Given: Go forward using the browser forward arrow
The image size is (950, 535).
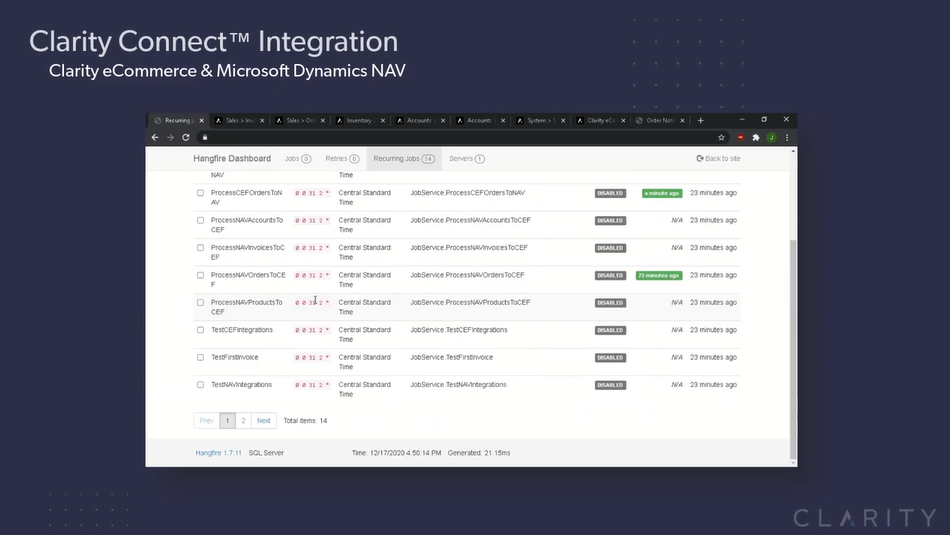Looking at the screenshot, I should pyautogui.click(x=170, y=138).
